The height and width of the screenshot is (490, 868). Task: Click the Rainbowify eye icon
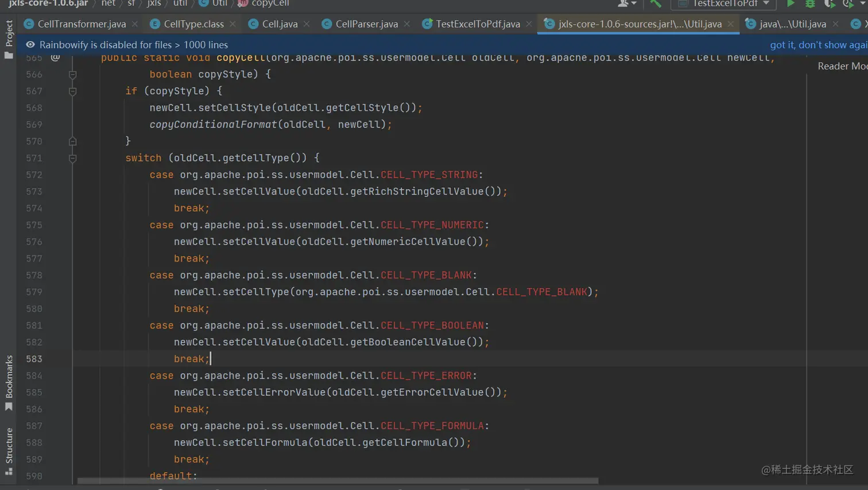(x=30, y=45)
